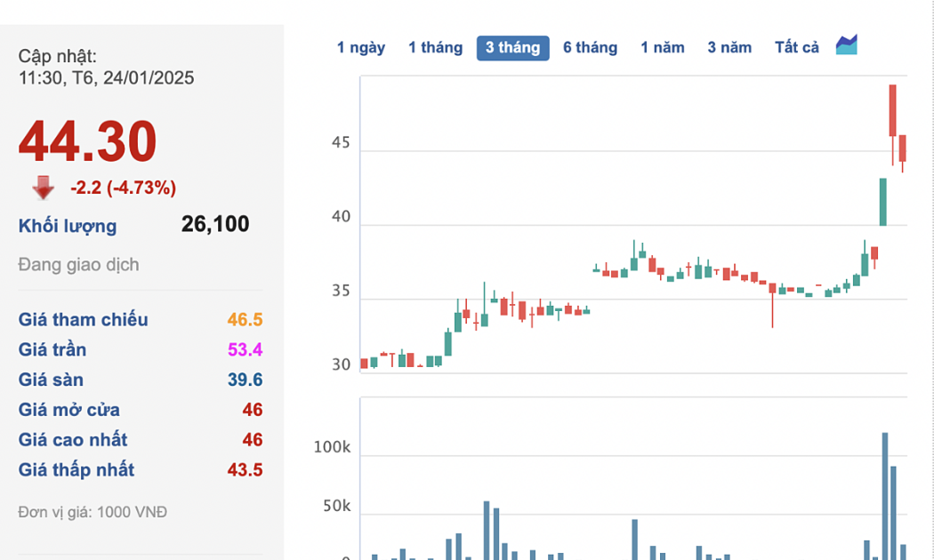
Task: Select the Khối lượng label
Action: (68, 226)
